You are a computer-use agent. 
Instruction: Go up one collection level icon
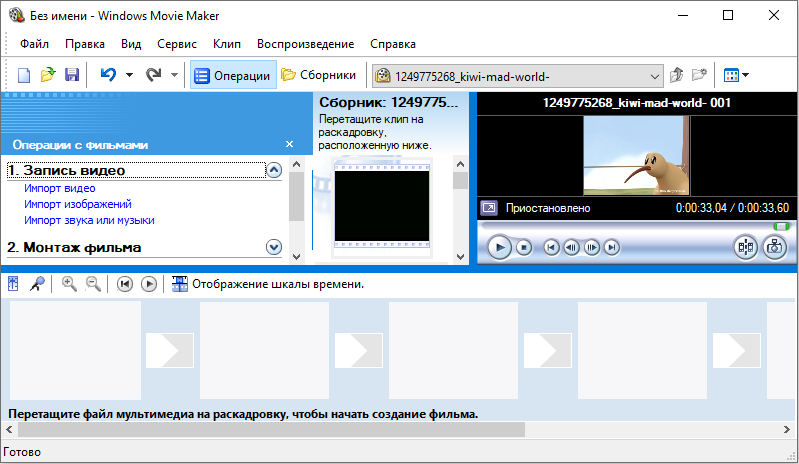(676, 75)
